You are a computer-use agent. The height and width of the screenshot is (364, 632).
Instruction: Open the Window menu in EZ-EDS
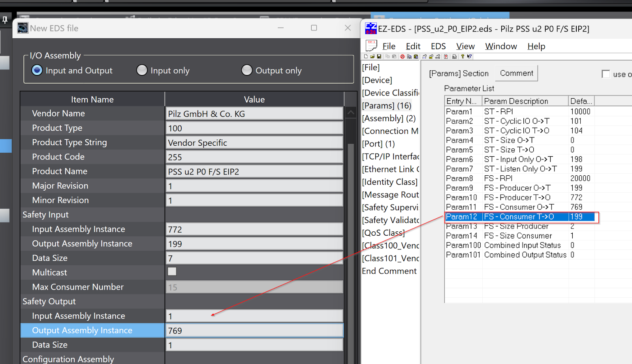coord(501,46)
